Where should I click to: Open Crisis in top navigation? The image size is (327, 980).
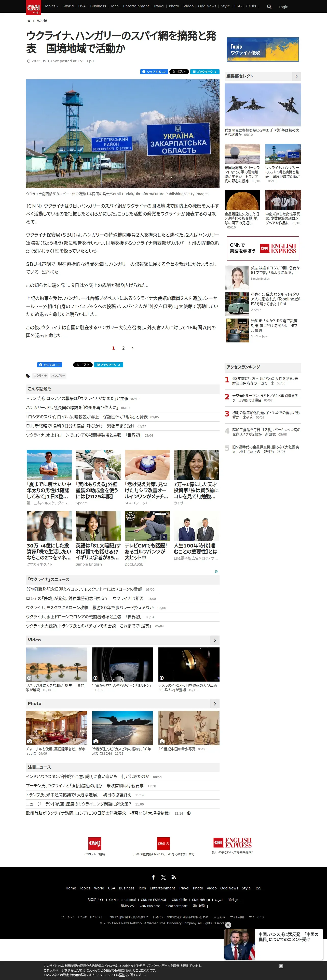[x=251, y=6]
